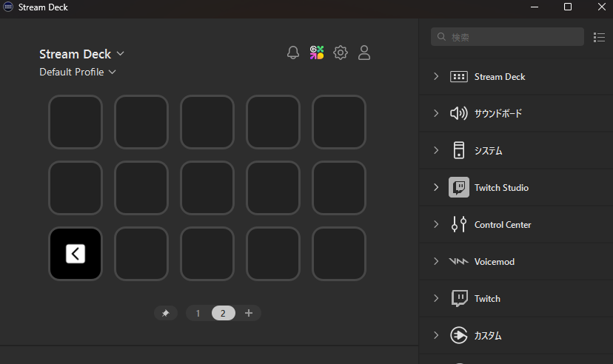Toggle the pin page button
613x364 pixels.
[165, 314]
